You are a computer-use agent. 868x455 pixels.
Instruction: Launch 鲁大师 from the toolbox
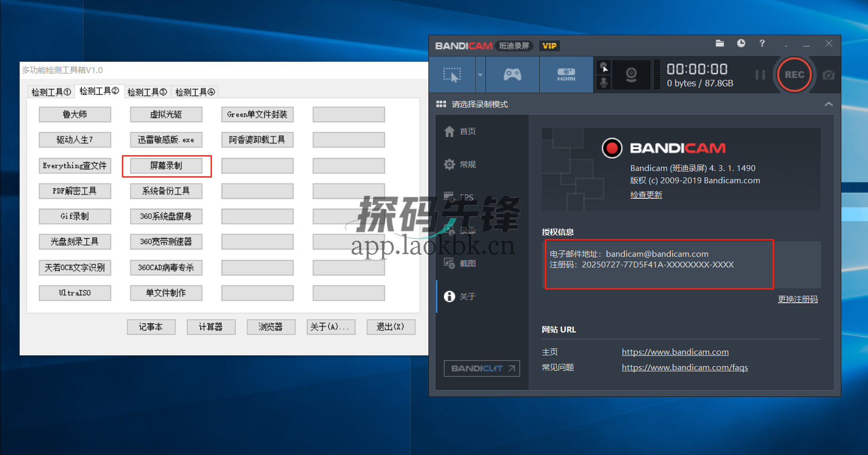pyautogui.click(x=75, y=115)
